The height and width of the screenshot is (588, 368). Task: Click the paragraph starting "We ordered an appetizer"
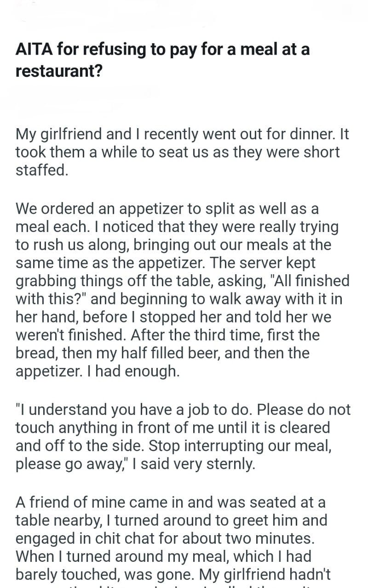pos(182,289)
